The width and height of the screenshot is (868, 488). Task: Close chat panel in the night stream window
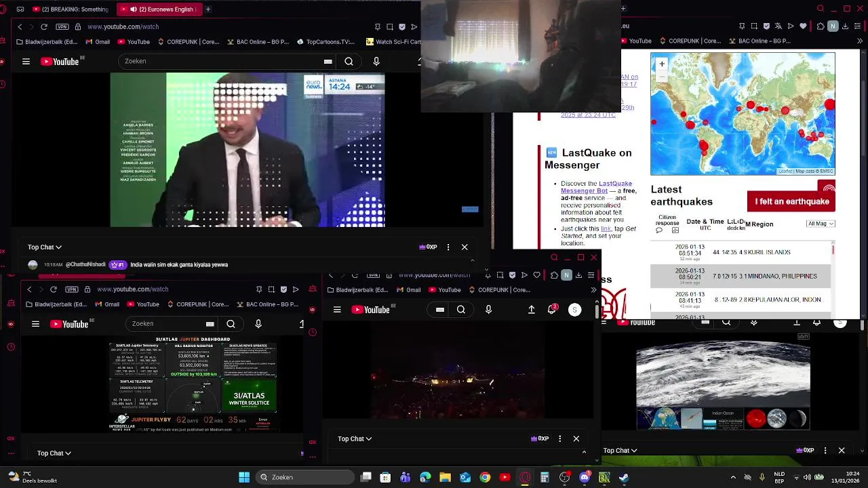click(x=576, y=439)
